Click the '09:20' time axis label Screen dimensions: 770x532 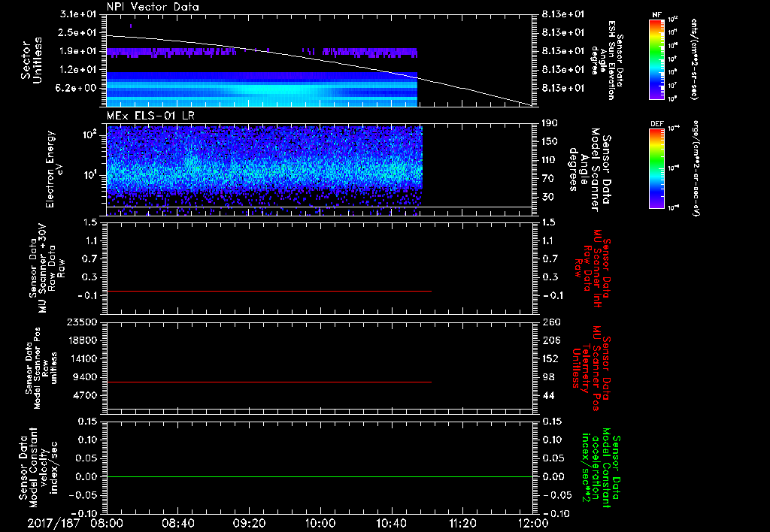pyautogui.click(x=249, y=523)
